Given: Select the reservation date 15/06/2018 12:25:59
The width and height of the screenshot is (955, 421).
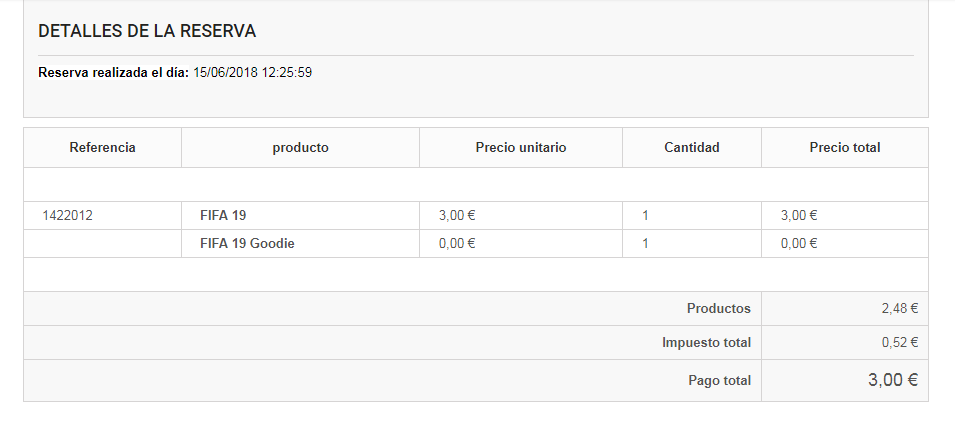Looking at the screenshot, I should pyautogui.click(x=253, y=73).
